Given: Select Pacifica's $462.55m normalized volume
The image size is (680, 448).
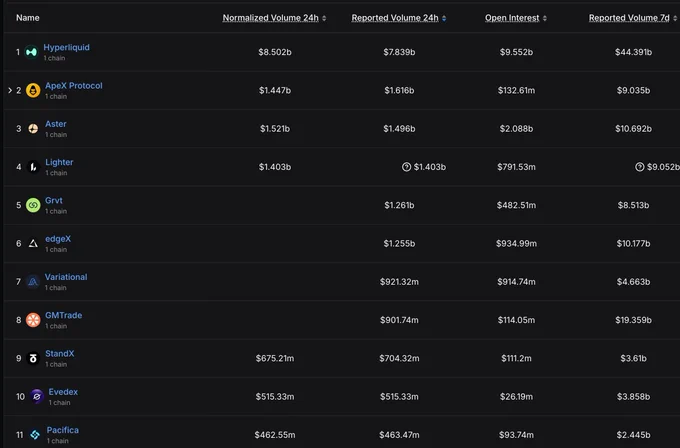Looking at the screenshot, I should pos(275,435).
